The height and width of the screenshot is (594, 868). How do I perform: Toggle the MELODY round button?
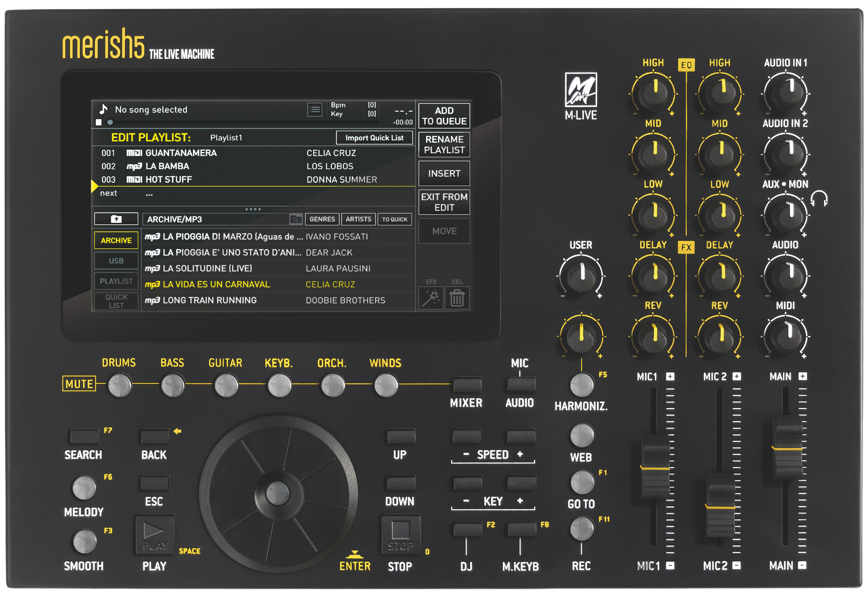tap(84, 487)
